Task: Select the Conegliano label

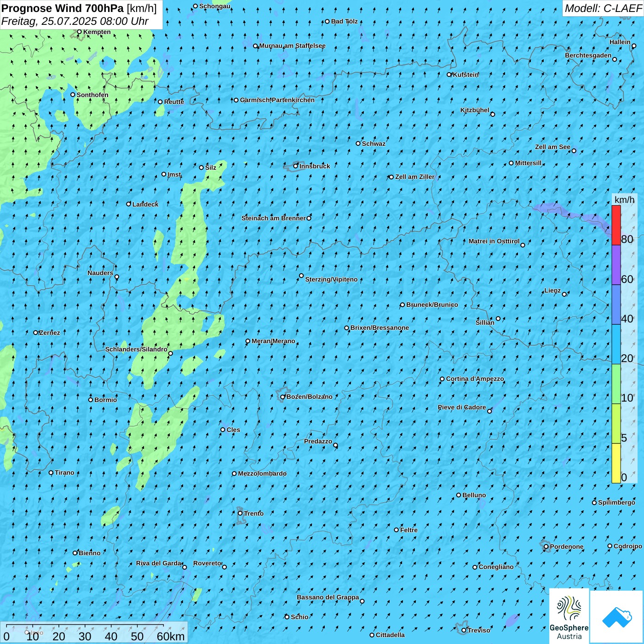Action: click(x=496, y=567)
